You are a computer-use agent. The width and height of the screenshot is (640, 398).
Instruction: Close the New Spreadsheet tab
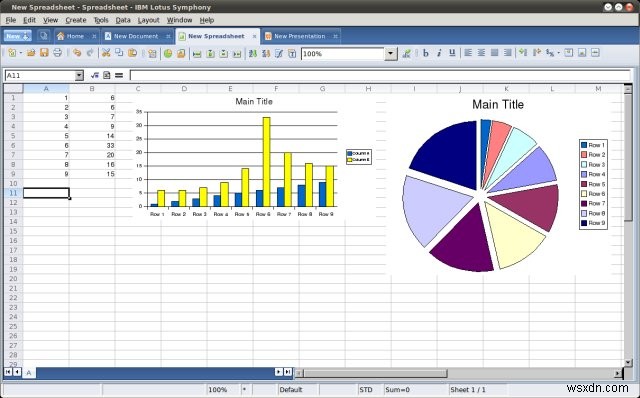[254, 36]
